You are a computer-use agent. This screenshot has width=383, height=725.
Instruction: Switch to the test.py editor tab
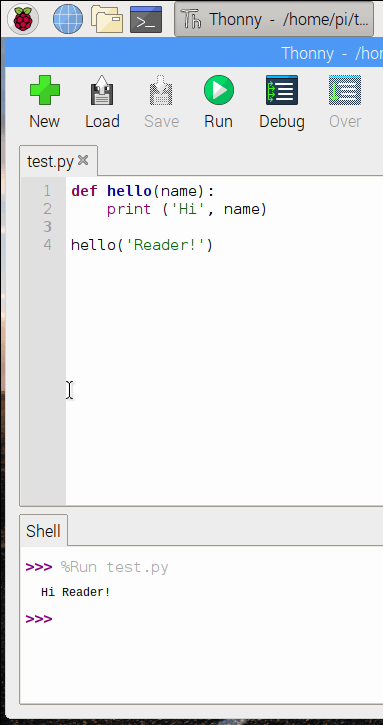coord(50,162)
